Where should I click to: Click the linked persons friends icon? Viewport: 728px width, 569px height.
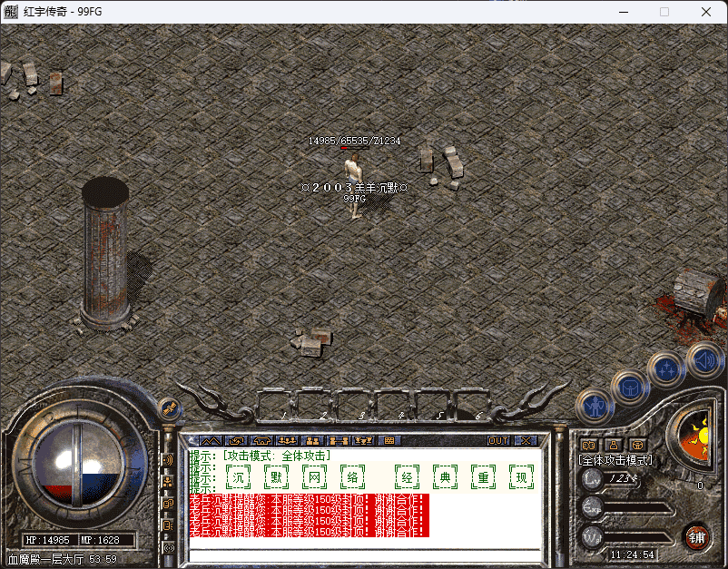(x=339, y=440)
